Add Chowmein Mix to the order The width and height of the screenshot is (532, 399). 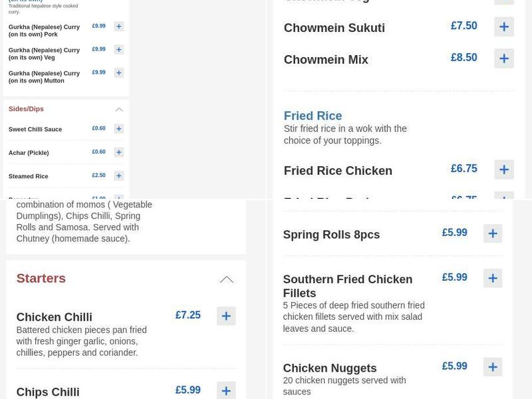504,58
